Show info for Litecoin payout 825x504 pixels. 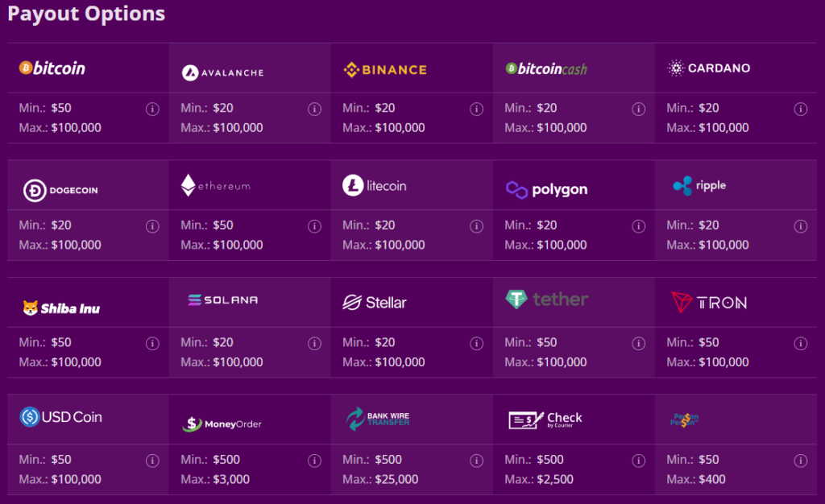[x=477, y=226]
